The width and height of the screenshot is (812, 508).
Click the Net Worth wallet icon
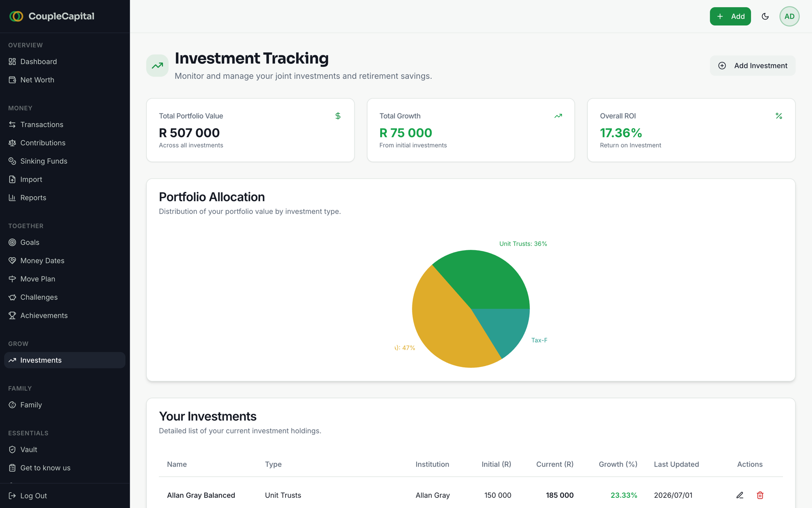pyautogui.click(x=12, y=80)
